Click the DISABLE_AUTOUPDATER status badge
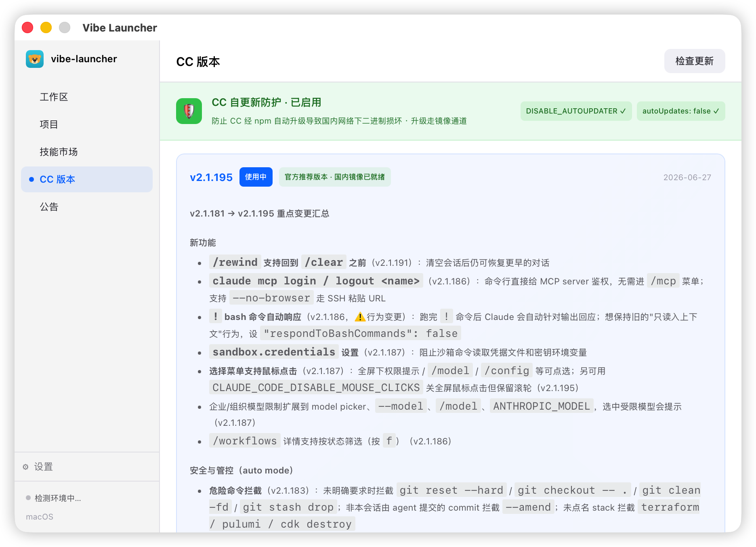The height and width of the screenshot is (547, 756). pyautogui.click(x=576, y=111)
